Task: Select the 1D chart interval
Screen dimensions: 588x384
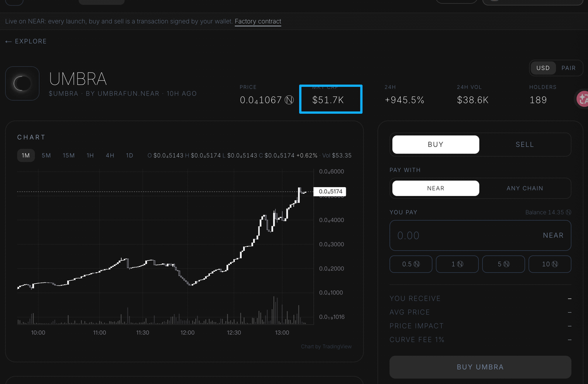Action: pos(129,155)
